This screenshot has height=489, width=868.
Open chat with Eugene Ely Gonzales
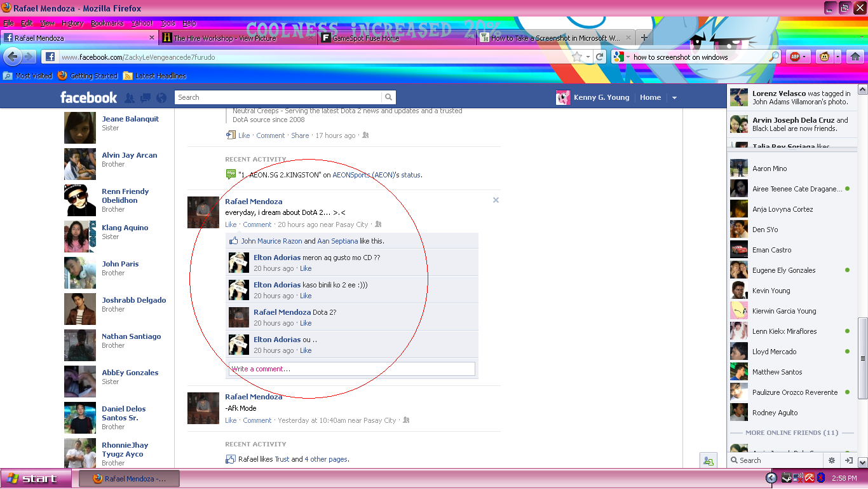792,270
